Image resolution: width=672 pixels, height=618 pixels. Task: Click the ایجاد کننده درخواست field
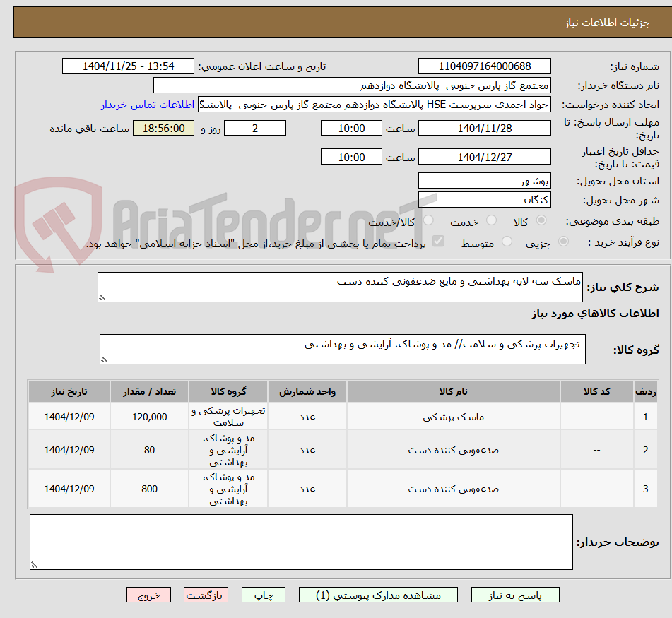coord(374,105)
